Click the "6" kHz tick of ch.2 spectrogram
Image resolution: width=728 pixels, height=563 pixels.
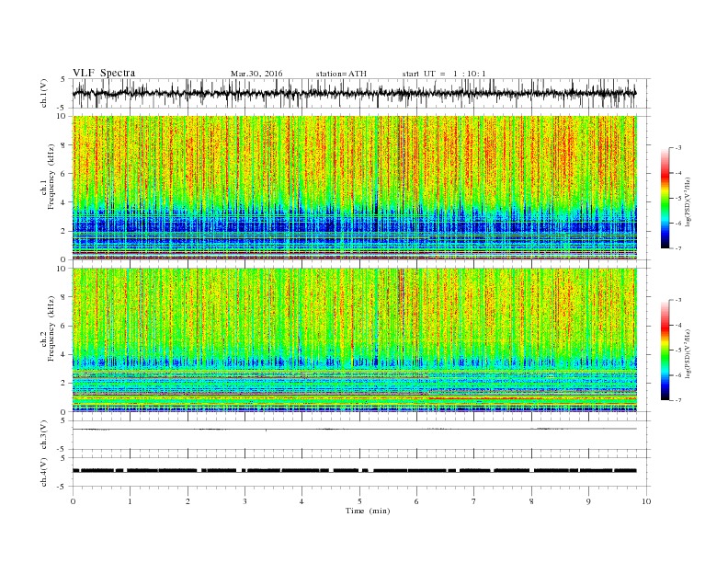pyautogui.click(x=64, y=326)
